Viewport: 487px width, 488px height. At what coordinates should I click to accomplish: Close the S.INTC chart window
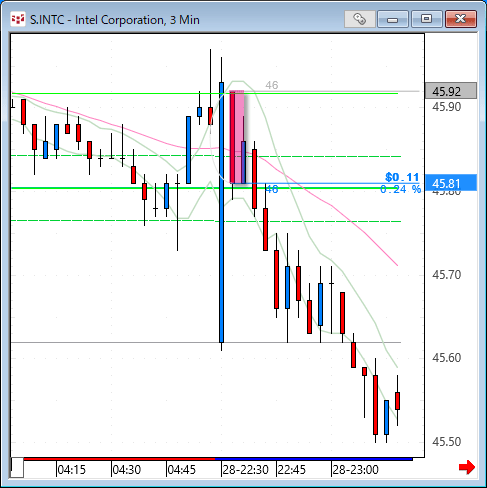(x=461, y=19)
